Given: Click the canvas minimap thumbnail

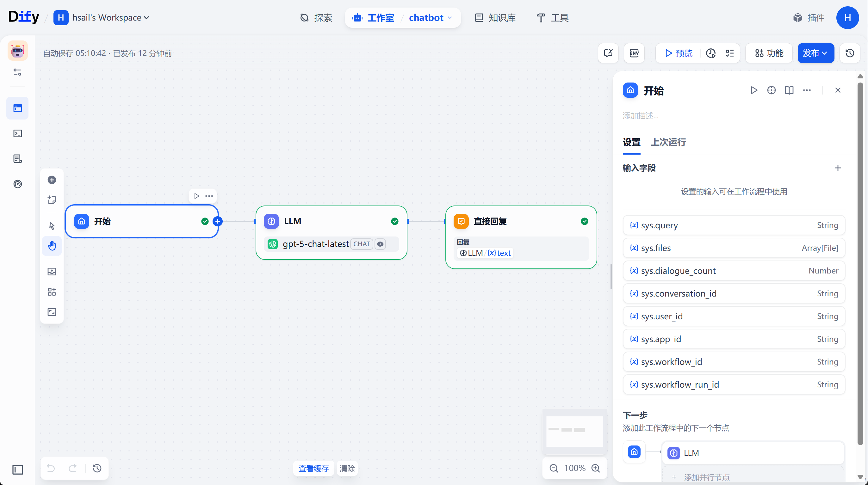Looking at the screenshot, I should coord(574,432).
